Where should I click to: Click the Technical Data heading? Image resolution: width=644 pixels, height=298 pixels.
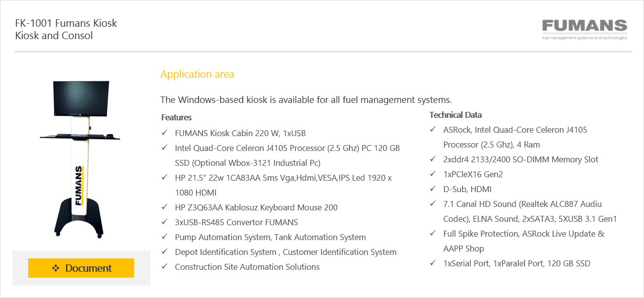pos(455,115)
